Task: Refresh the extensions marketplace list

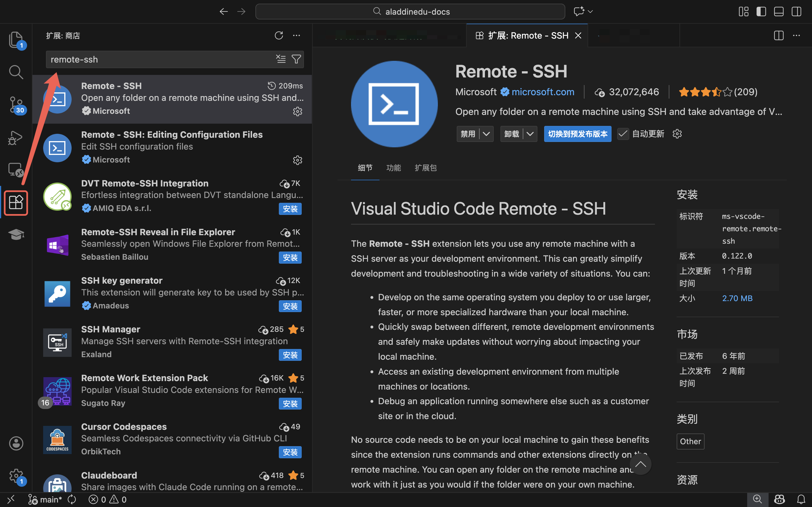Action: (x=279, y=35)
